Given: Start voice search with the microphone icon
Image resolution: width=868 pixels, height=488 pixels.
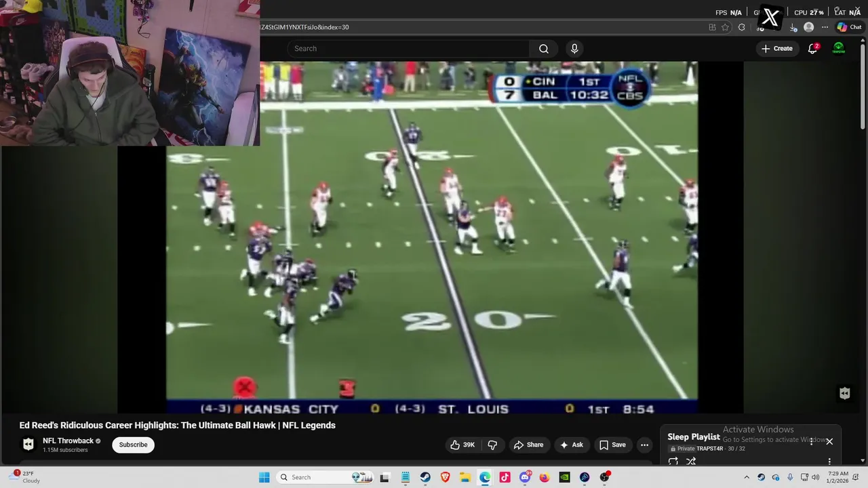Looking at the screenshot, I should (x=574, y=49).
